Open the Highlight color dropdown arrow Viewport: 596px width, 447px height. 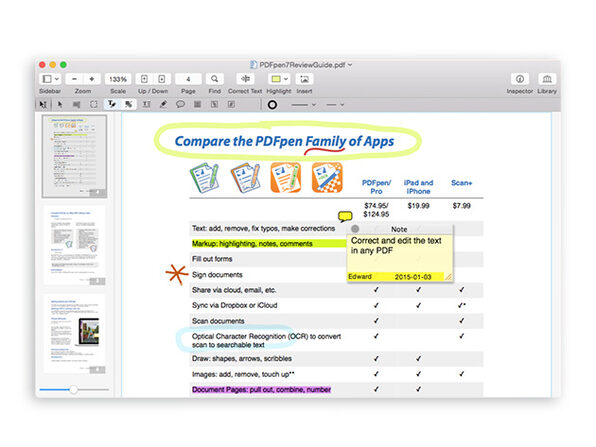tap(286, 79)
